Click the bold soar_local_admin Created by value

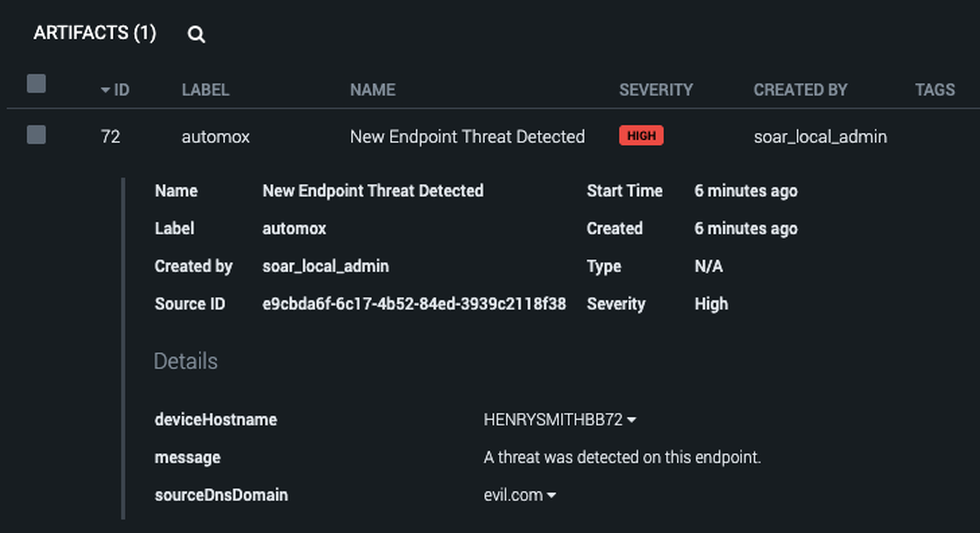(x=326, y=266)
